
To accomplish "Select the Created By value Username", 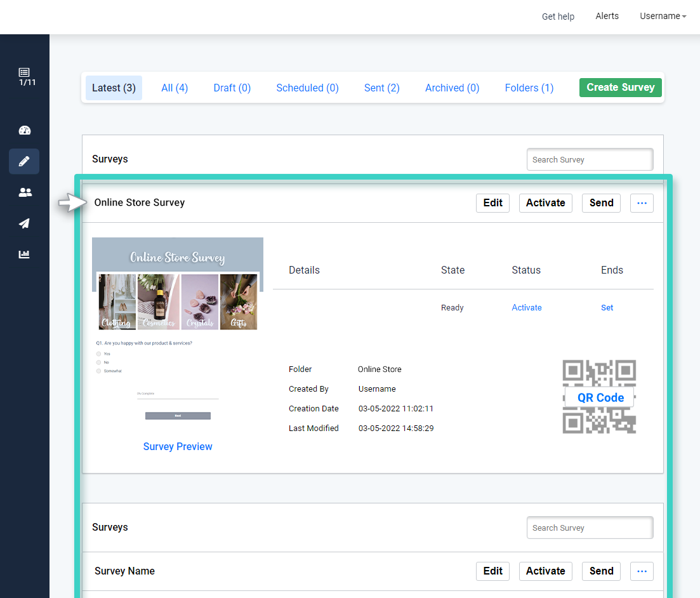I will pyautogui.click(x=377, y=389).
